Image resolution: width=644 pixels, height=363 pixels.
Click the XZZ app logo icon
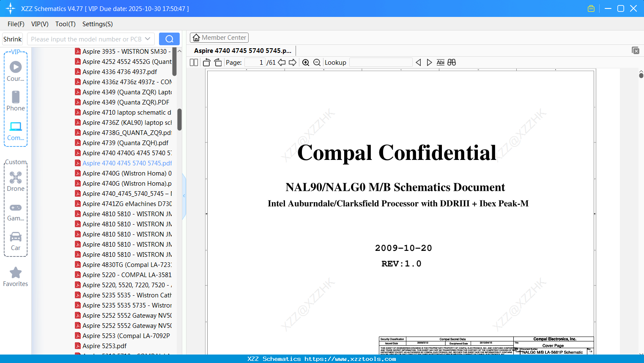point(11,8)
